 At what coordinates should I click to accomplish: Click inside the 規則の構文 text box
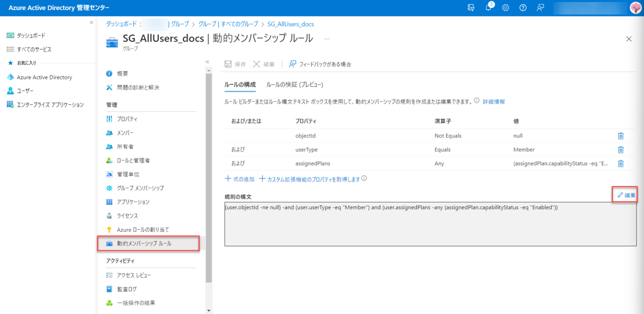[x=430, y=224]
